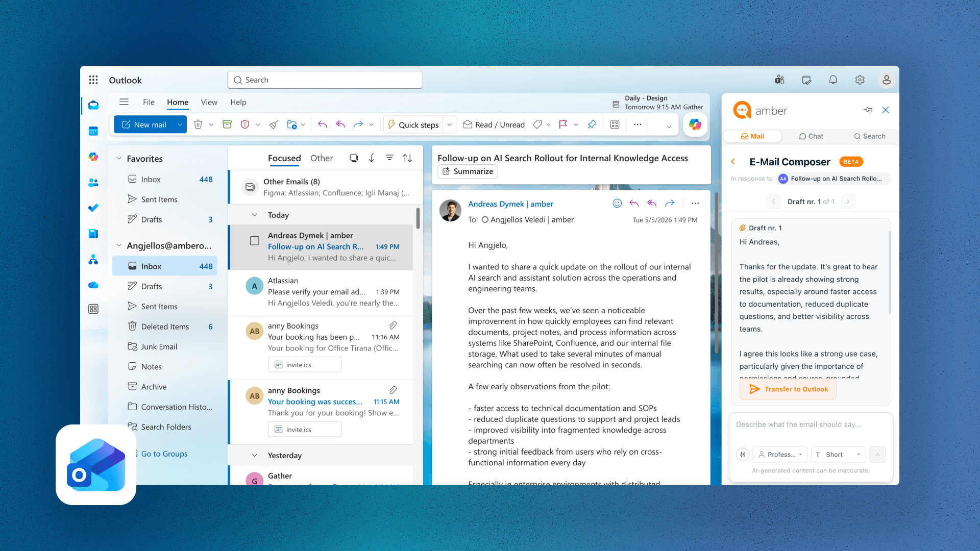
Task: Click Reply arrow in ribbon
Action: pos(322,124)
